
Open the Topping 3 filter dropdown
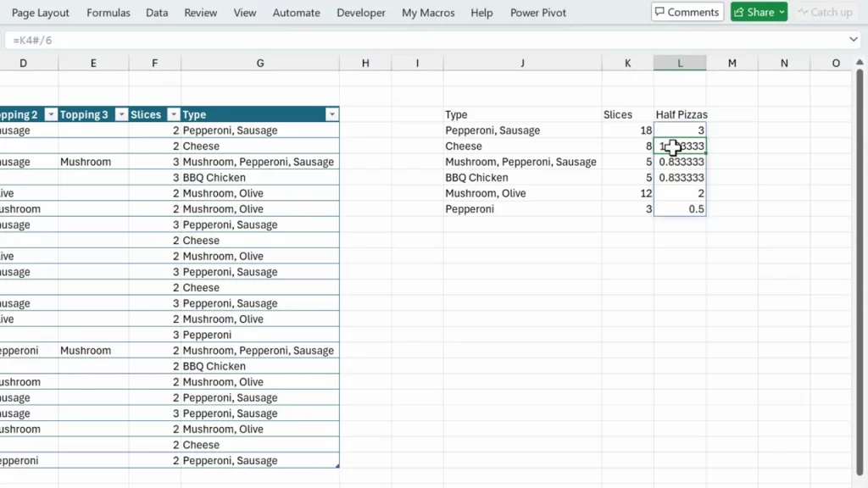click(x=121, y=114)
